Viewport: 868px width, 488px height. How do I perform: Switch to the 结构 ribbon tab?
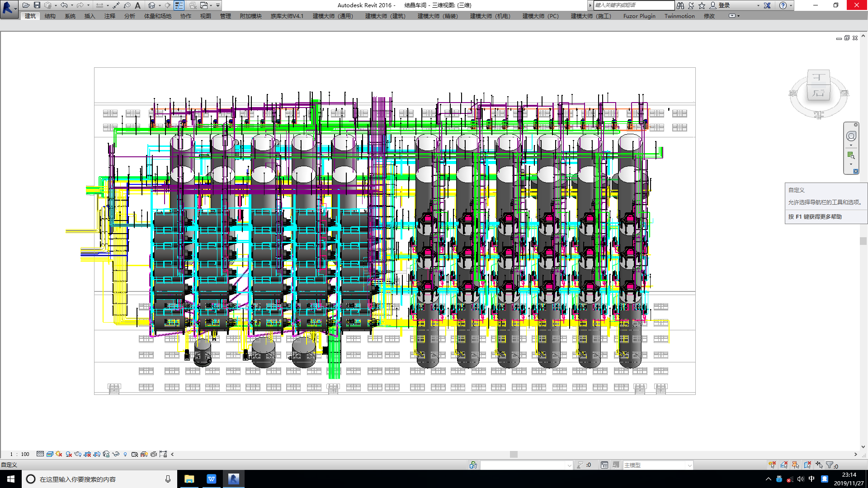coord(50,16)
